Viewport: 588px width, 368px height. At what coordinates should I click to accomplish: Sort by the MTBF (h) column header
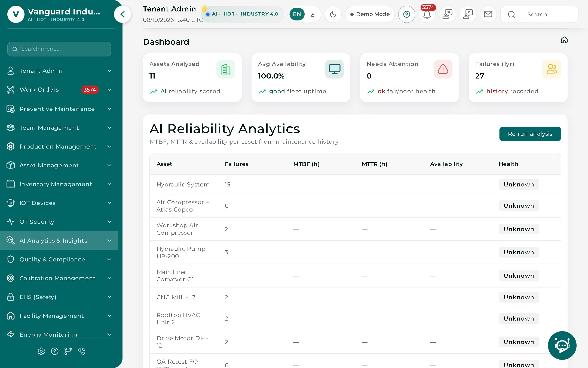[306, 164]
